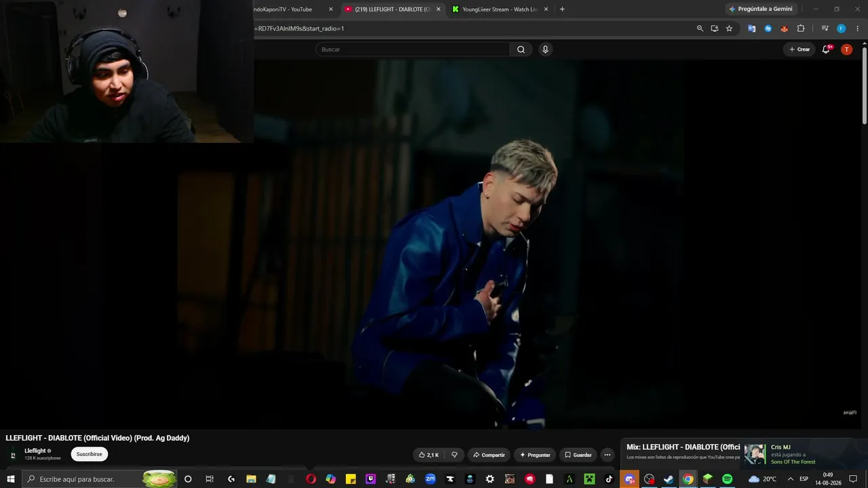The width and height of the screenshot is (868, 488).
Task: Show hidden system tray icons
Action: tap(790, 479)
